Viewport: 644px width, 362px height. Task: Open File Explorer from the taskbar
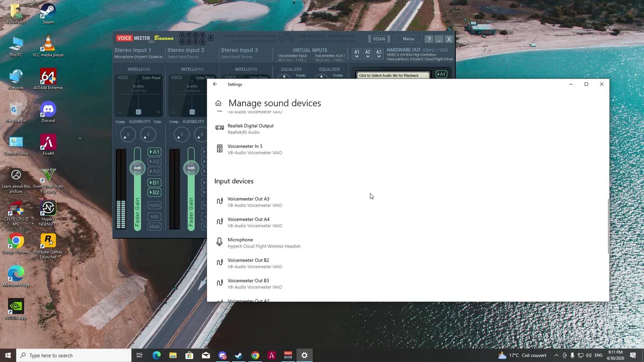pyautogui.click(x=173, y=355)
